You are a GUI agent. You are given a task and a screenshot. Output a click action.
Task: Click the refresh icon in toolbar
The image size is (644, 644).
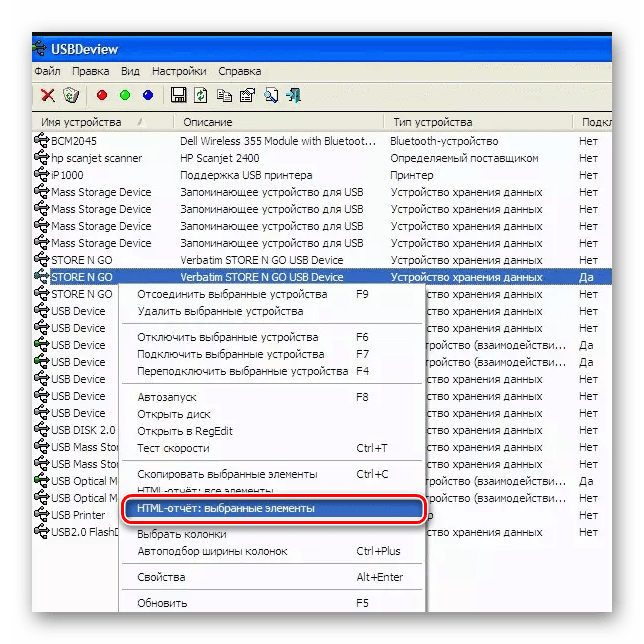[201, 96]
